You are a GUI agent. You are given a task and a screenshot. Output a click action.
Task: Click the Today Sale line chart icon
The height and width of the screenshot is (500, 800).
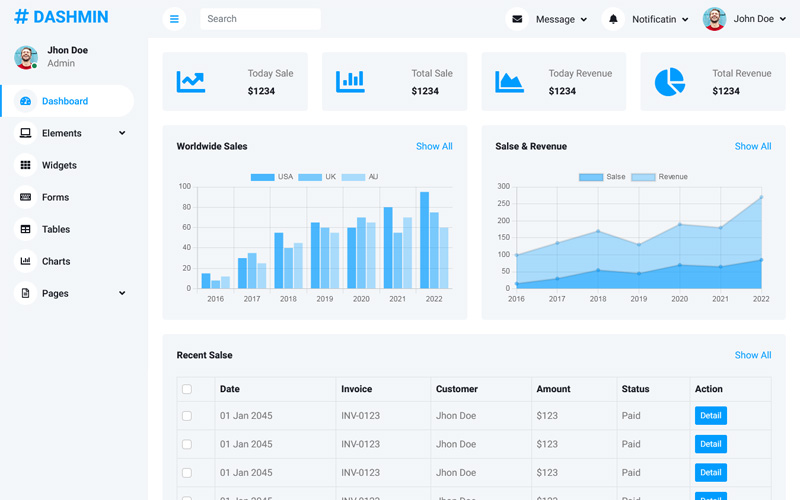(191, 82)
